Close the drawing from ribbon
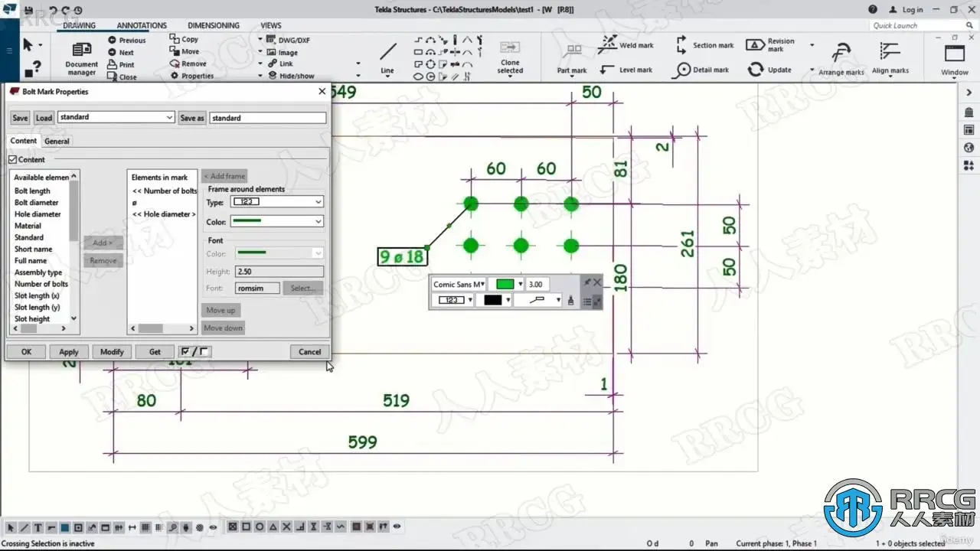The height and width of the screenshot is (551, 980). point(122,77)
